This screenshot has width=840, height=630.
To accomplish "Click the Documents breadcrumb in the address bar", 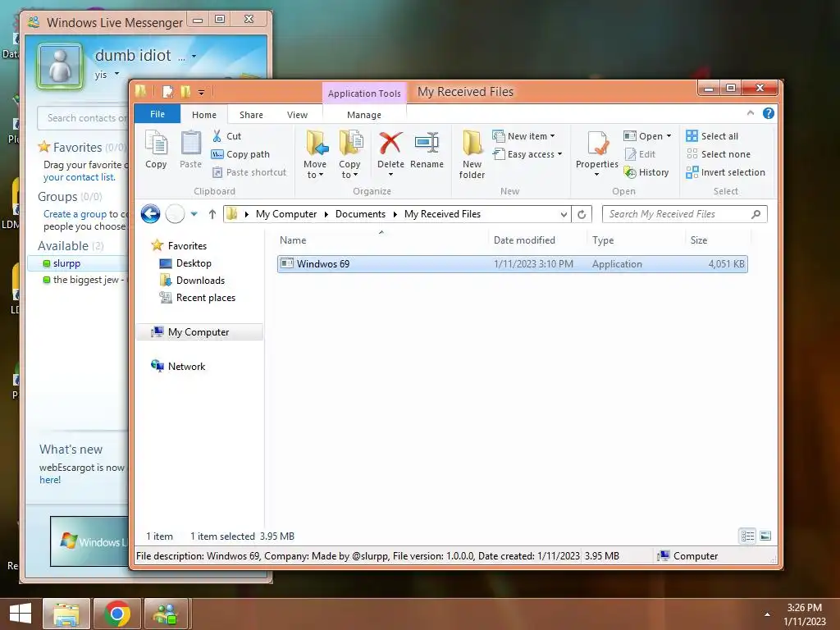I will (x=360, y=214).
